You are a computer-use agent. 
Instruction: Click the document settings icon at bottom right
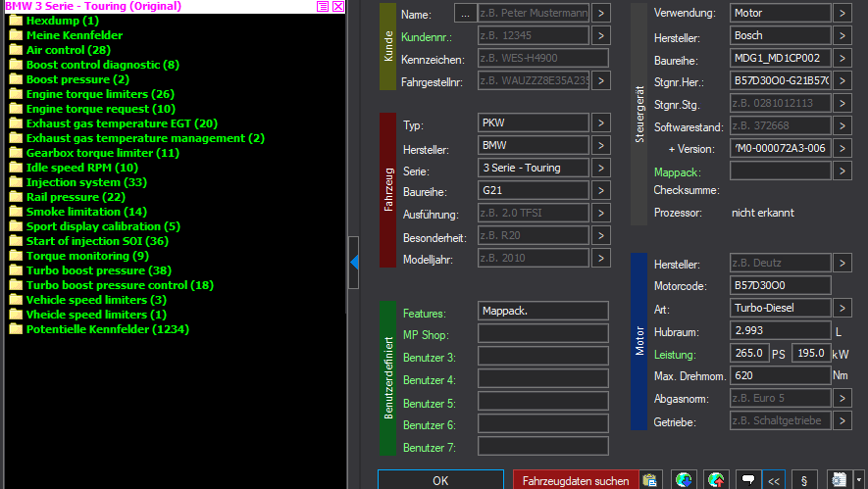(838, 480)
